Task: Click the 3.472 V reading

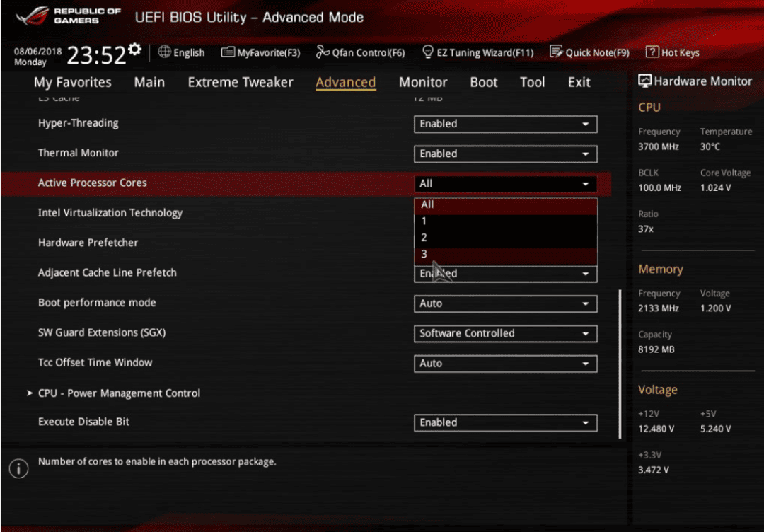Action: (654, 470)
